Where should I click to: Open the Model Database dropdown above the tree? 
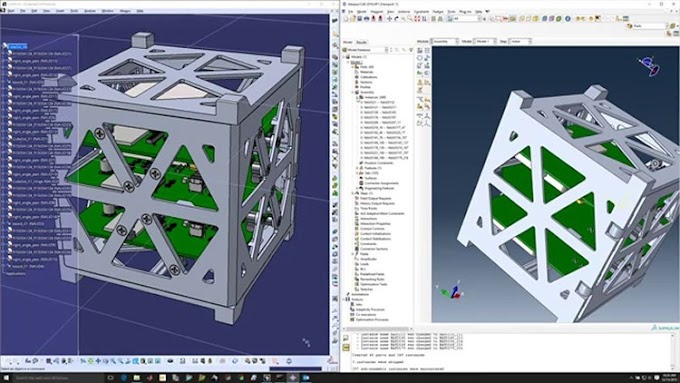pyautogui.click(x=366, y=50)
